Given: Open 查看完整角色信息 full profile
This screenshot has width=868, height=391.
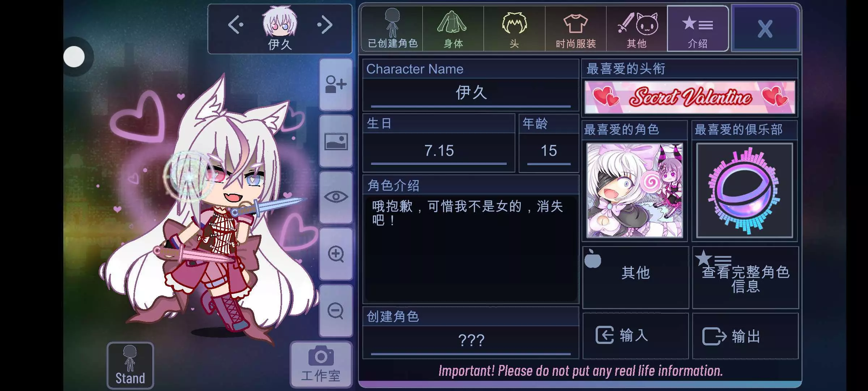Looking at the screenshot, I should click(x=745, y=278).
